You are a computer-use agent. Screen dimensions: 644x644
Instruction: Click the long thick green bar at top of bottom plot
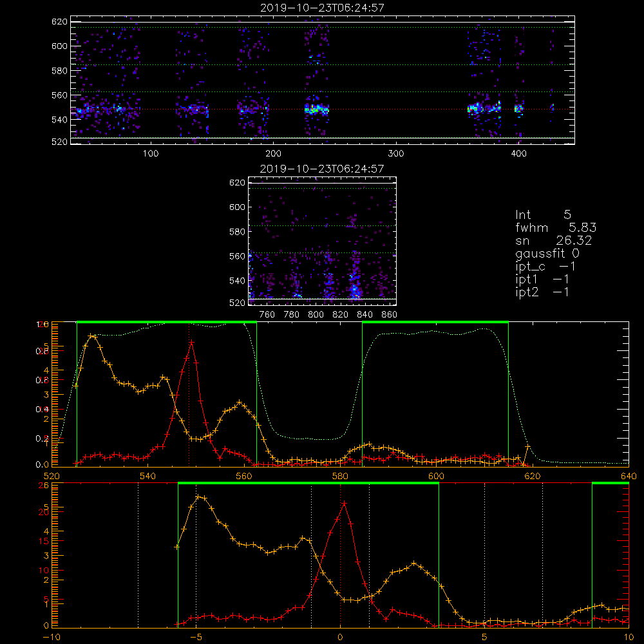pyautogui.click(x=308, y=484)
